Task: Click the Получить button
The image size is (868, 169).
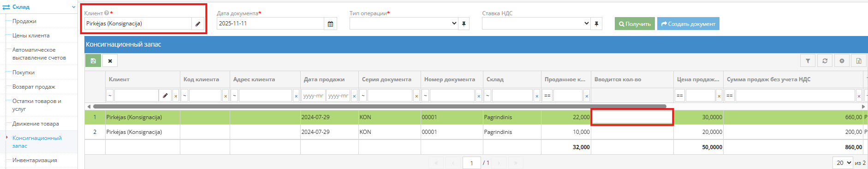Action: (x=635, y=24)
